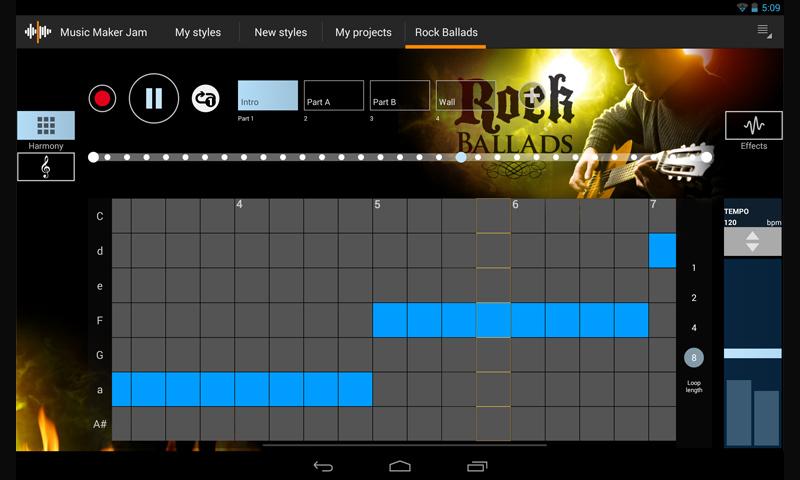Screen dimensions: 800x480
Task: Check the battery status icon
Action: pos(754,8)
